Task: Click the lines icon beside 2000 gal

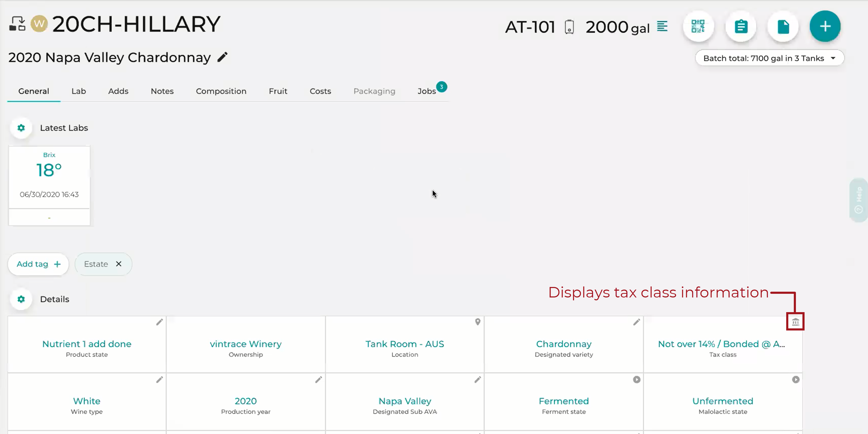Action: click(662, 26)
